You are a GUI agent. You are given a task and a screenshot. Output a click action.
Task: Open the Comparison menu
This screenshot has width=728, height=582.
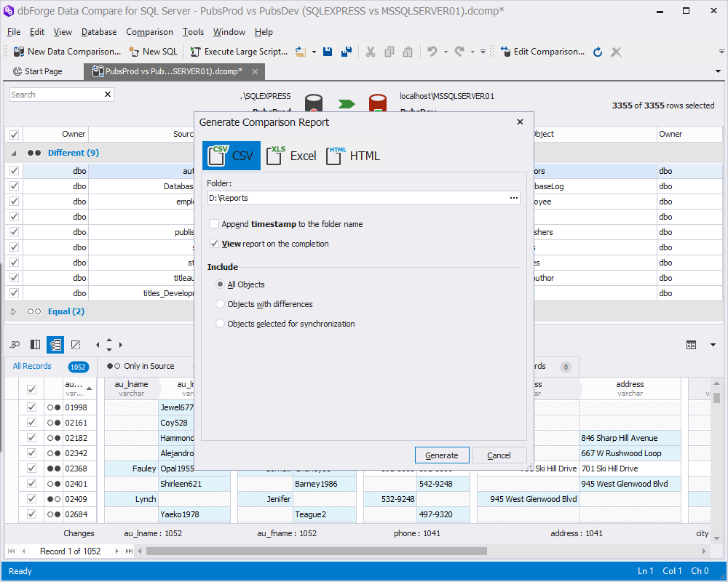(149, 31)
